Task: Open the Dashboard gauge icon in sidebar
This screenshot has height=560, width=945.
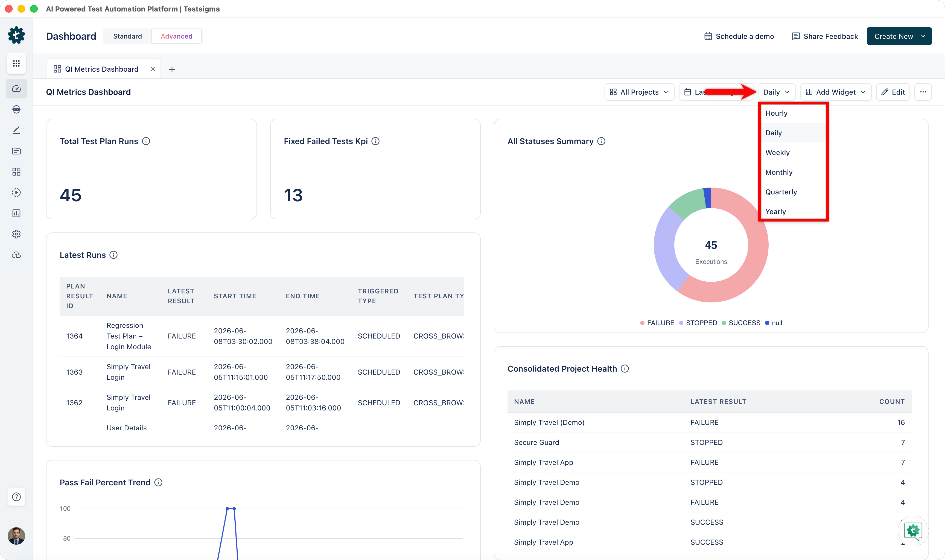Action: tap(16, 89)
